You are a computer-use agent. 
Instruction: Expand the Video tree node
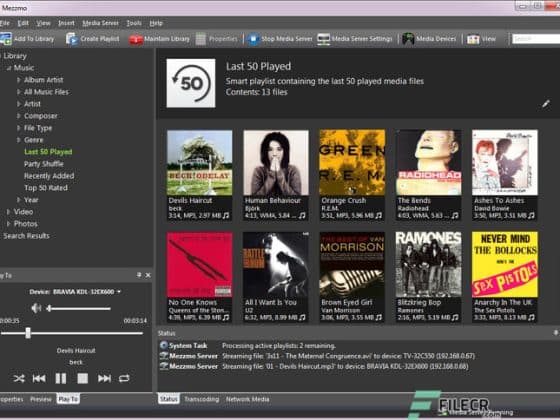click(x=9, y=212)
